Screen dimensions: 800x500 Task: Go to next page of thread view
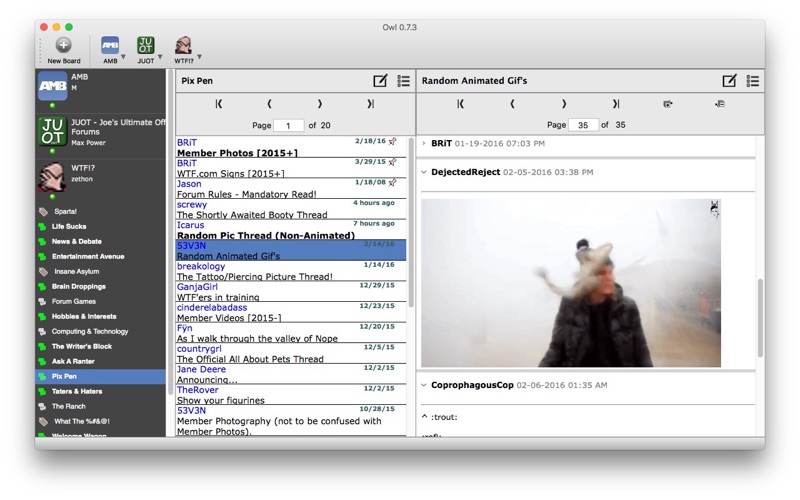(x=564, y=104)
